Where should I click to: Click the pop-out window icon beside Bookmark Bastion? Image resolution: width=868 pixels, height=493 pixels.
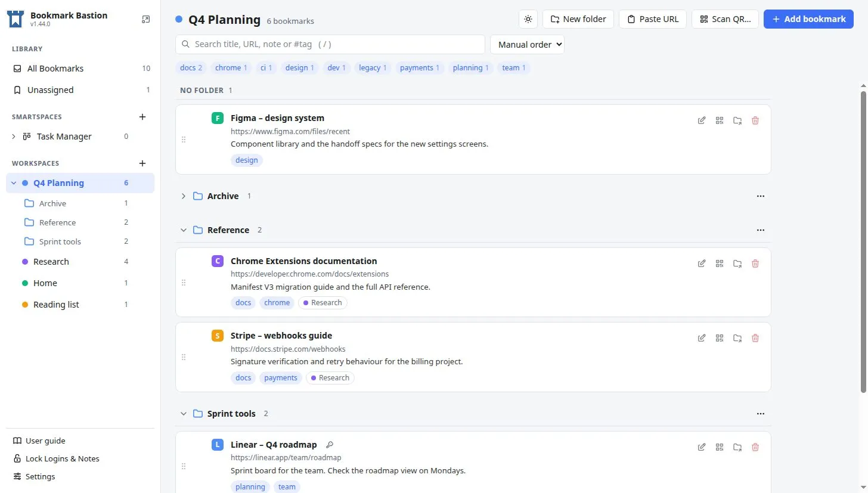tap(145, 19)
